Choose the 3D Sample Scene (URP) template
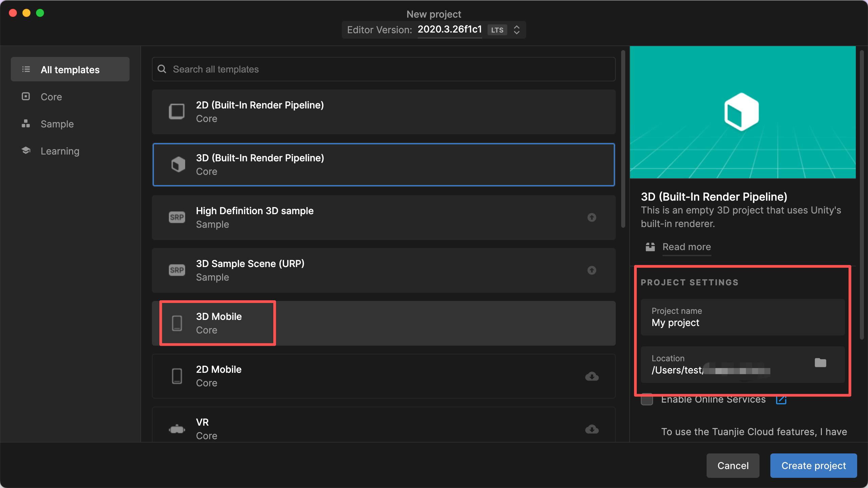Screen dimensions: 868x488 click(383, 270)
